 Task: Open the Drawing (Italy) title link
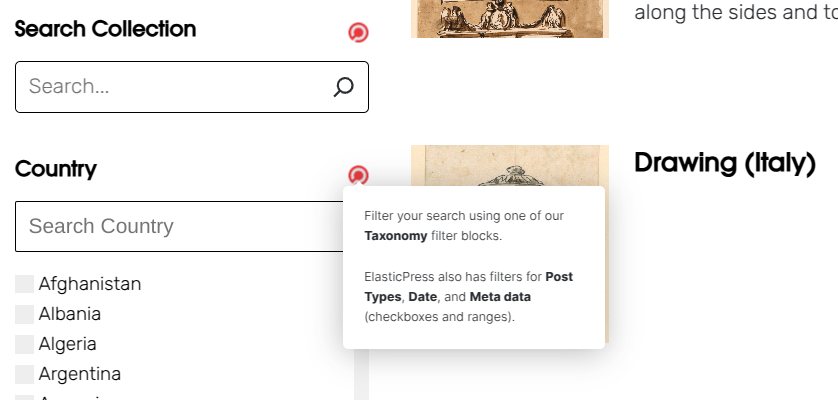point(725,163)
